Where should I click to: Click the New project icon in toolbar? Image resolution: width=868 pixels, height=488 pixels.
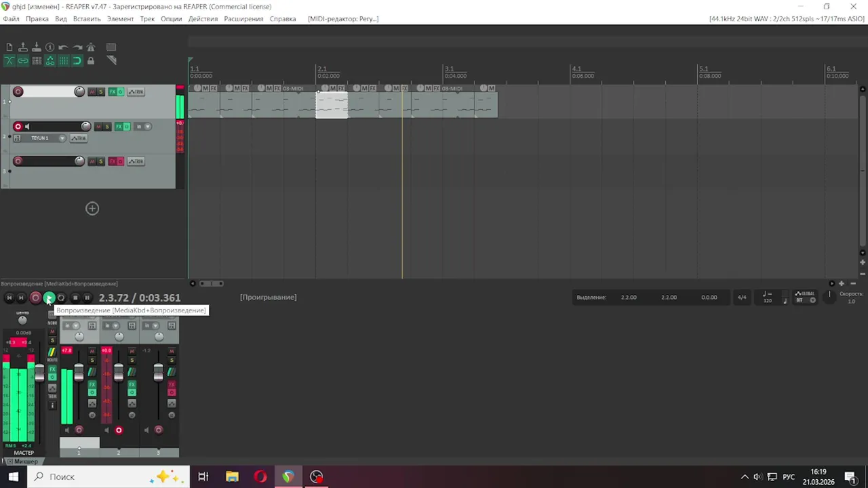[9, 47]
